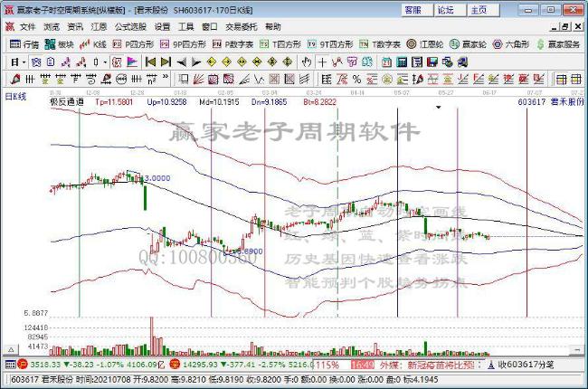Select the rectangle drawing tool icon
Image resolution: width=588 pixels, height=389 pixels.
184,79
